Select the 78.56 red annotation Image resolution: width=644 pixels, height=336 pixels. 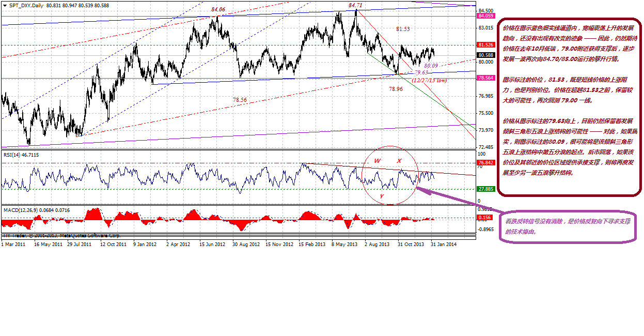(x=240, y=100)
